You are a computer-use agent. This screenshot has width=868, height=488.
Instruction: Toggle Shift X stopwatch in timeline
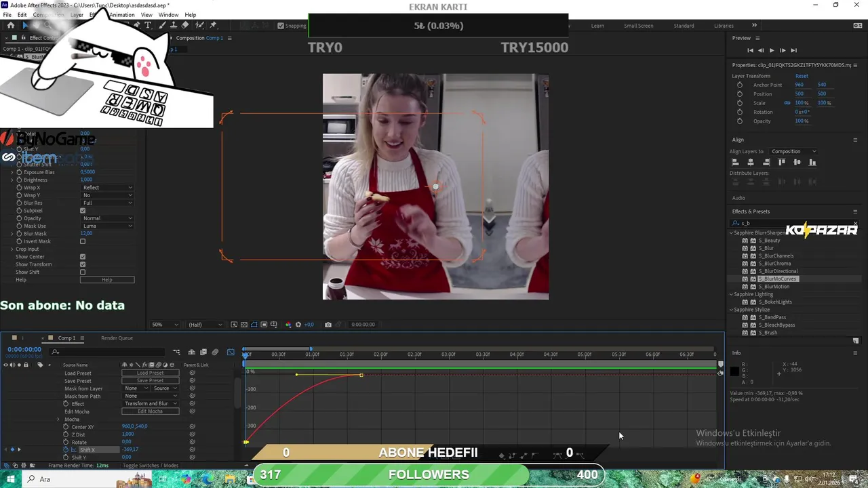[66, 450]
